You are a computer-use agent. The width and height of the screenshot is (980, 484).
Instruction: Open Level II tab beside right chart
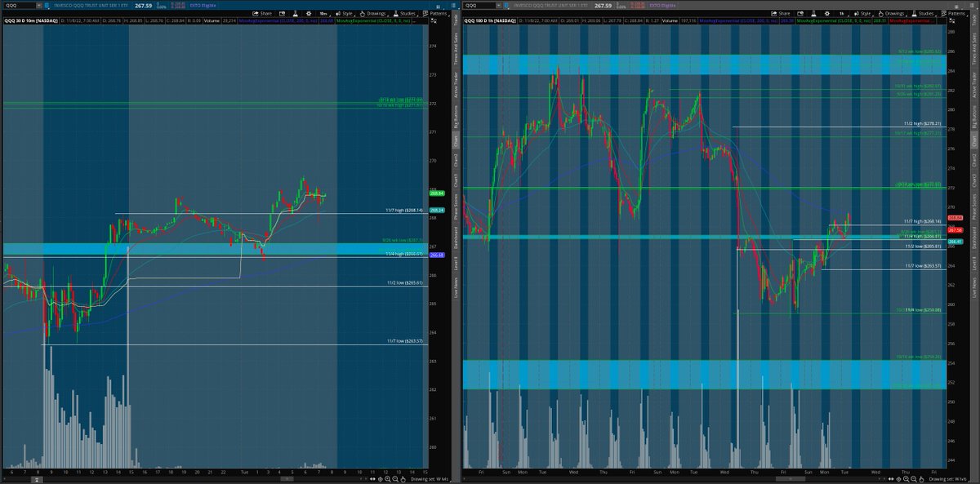(974, 263)
